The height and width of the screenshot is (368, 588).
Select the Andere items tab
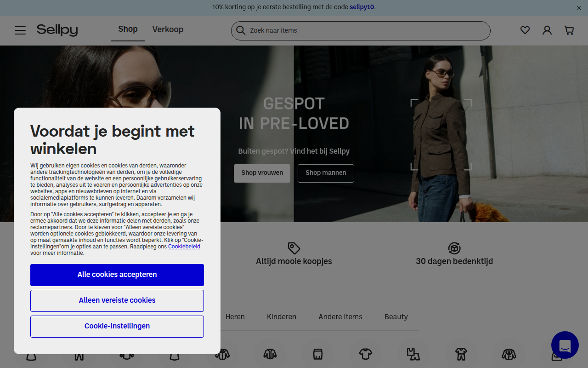pyautogui.click(x=340, y=317)
